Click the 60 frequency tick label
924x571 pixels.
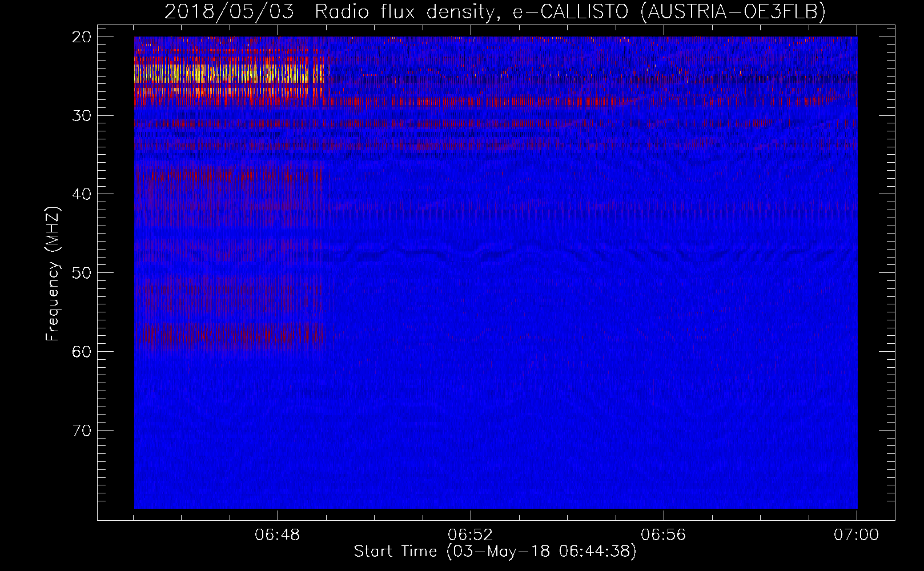click(82, 352)
